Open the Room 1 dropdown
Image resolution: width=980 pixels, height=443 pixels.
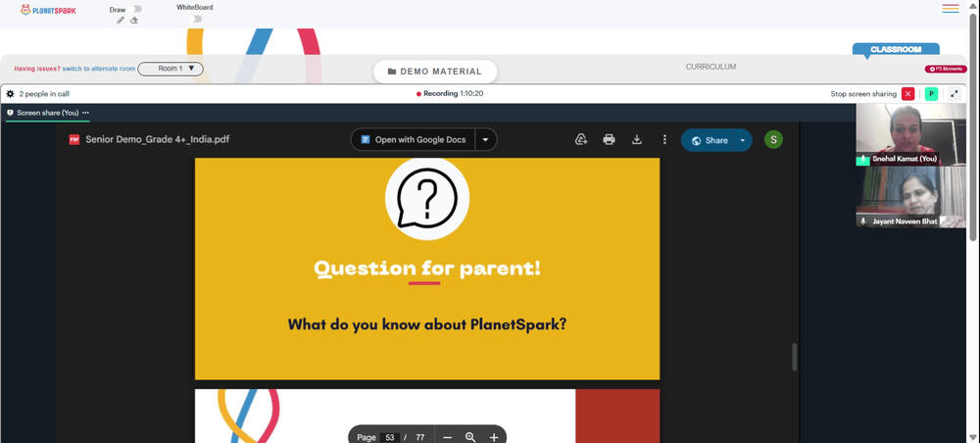171,69
